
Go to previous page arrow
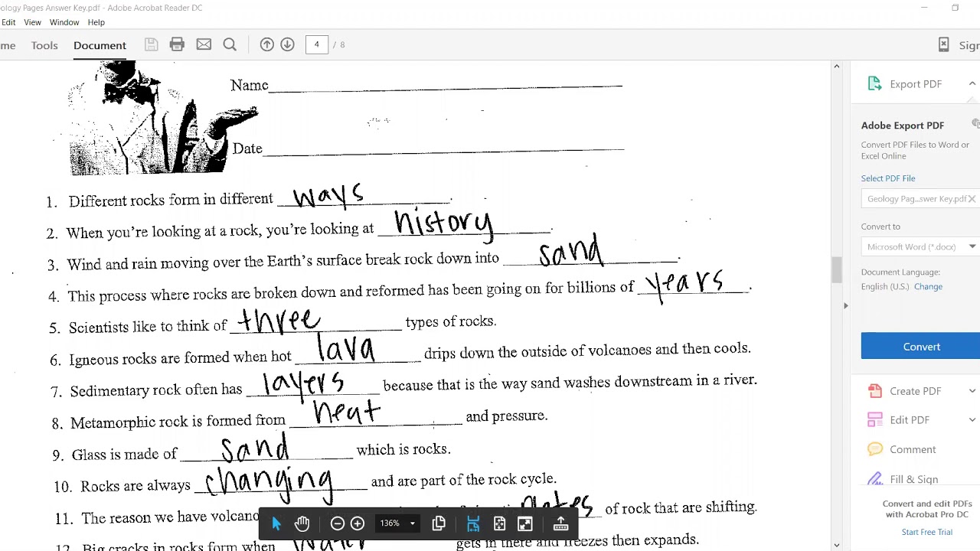tap(266, 44)
